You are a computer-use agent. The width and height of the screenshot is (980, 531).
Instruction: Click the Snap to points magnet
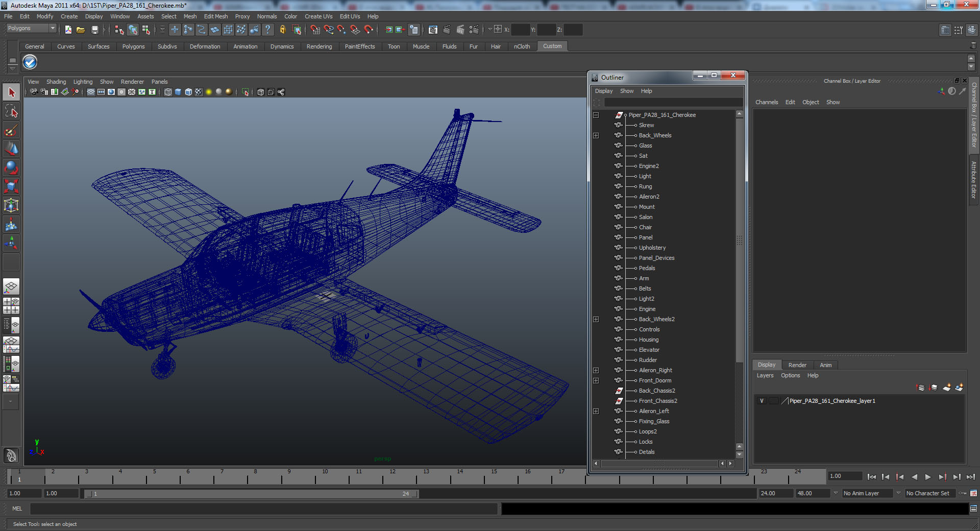342,30
